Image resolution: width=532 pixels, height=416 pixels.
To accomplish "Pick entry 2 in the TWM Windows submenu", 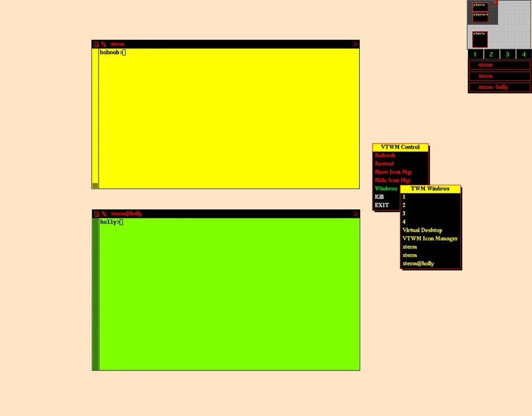I will pyautogui.click(x=430, y=205).
